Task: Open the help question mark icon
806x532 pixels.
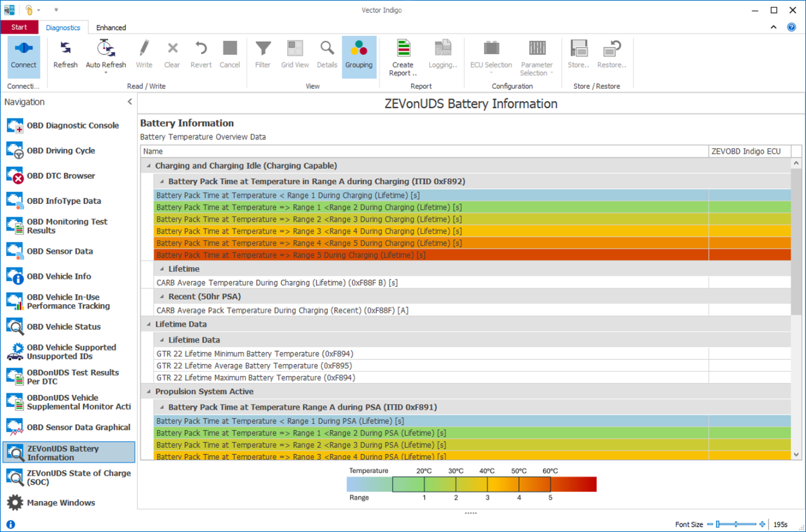Action: coord(791,27)
